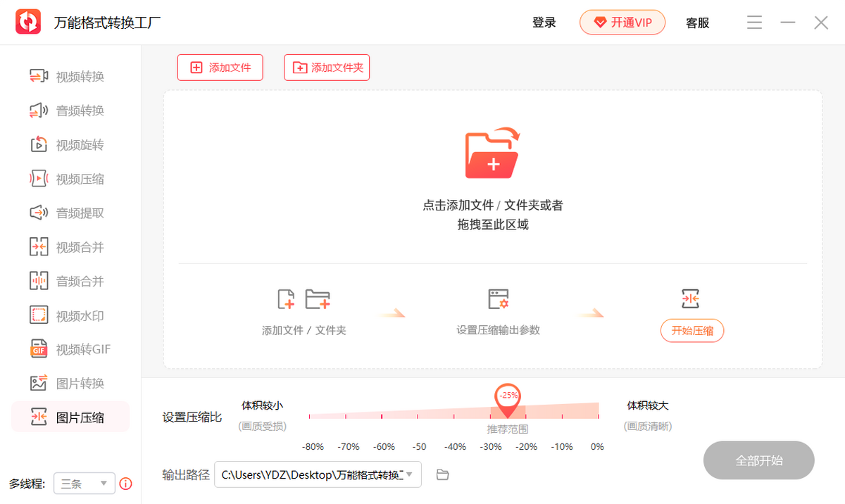Viewport: 845px width, 504px height.
Task: Click the orange folder-plus icon in drop area
Action: pos(492,153)
